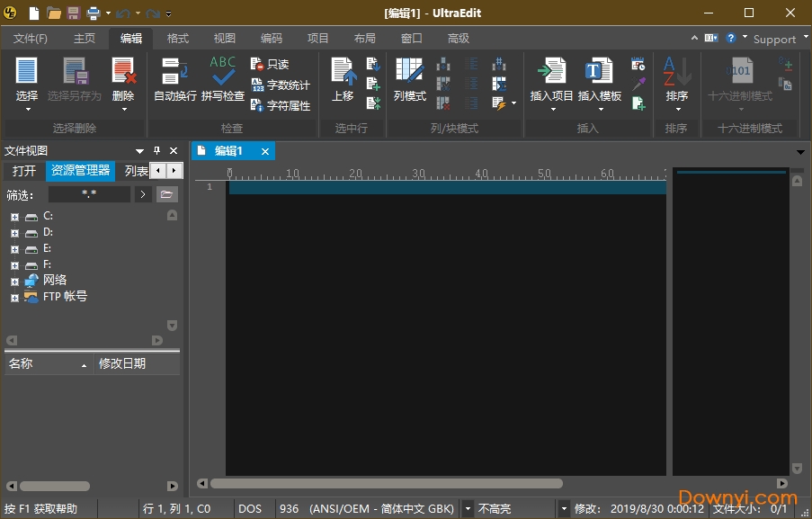The height and width of the screenshot is (519, 812).
Task: Click the move line up (上移) icon
Action: (343, 71)
